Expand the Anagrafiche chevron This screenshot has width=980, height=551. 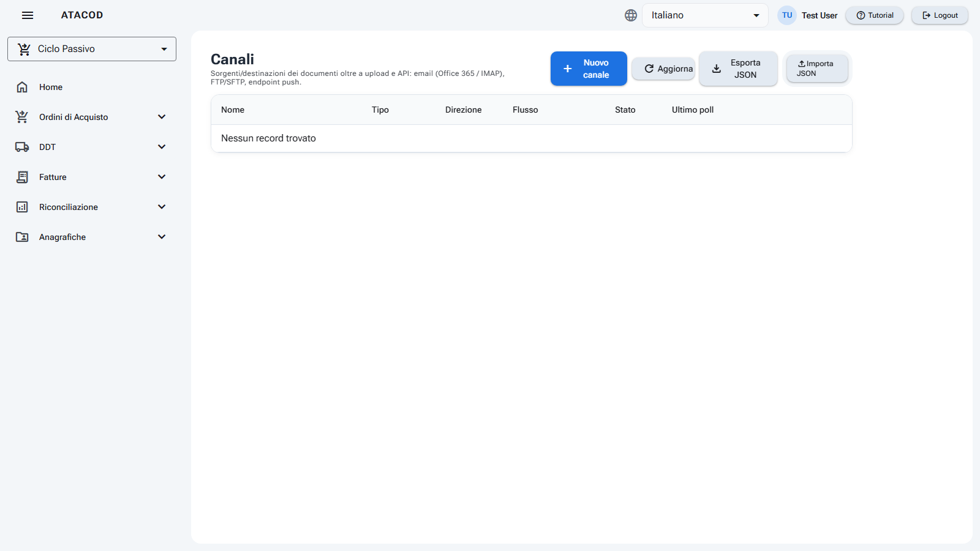162,237
